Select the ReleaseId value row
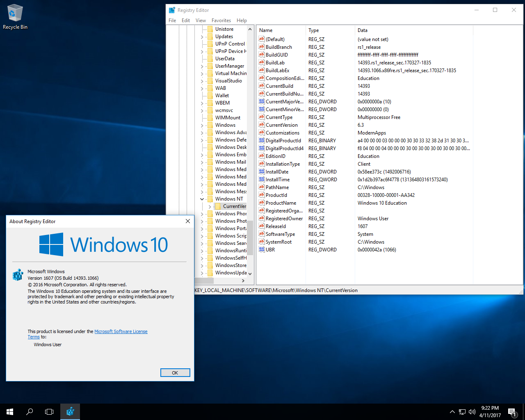Image resolution: width=525 pixels, height=420 pixels. [365, 226]
